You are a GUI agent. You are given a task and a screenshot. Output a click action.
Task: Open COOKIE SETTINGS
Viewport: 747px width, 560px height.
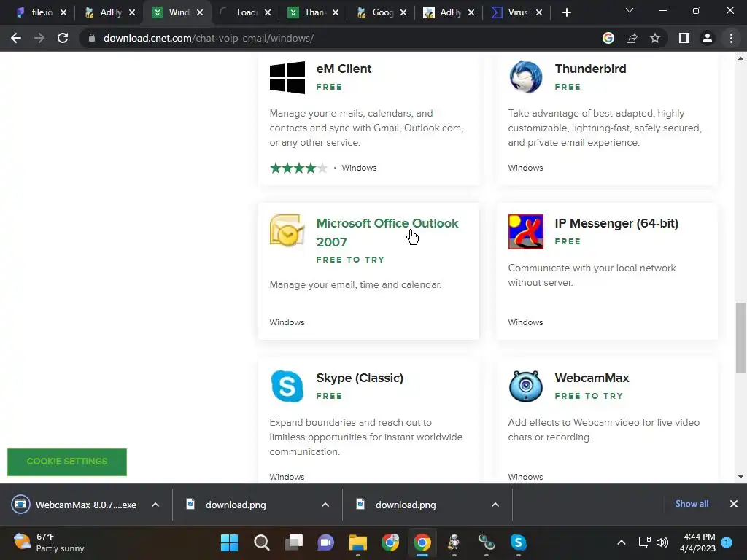(x=67, y=462)
